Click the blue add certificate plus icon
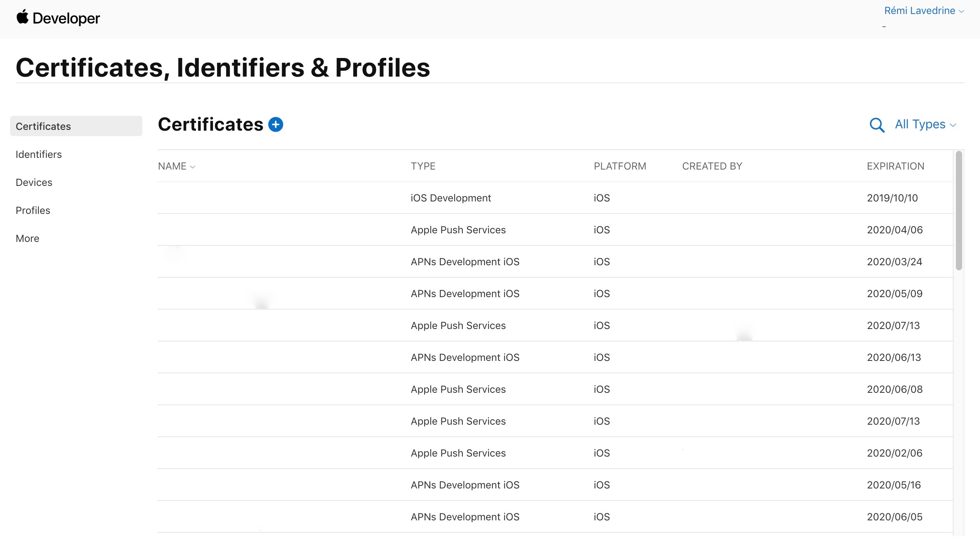Viewport: 980px width, 546px height. (276, 125)
